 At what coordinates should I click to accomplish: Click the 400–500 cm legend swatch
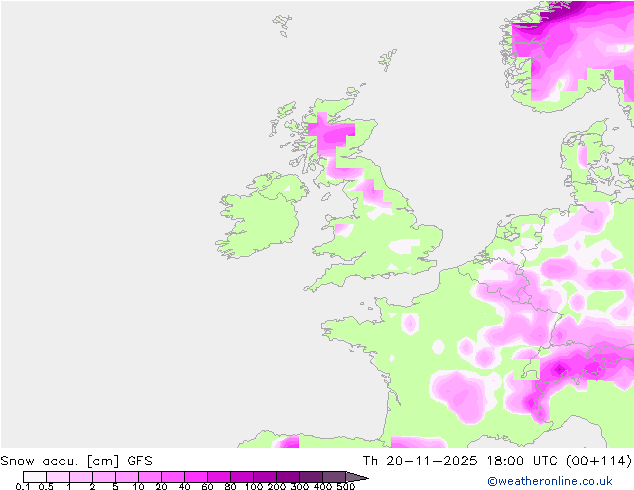click(x=334, y=477)
